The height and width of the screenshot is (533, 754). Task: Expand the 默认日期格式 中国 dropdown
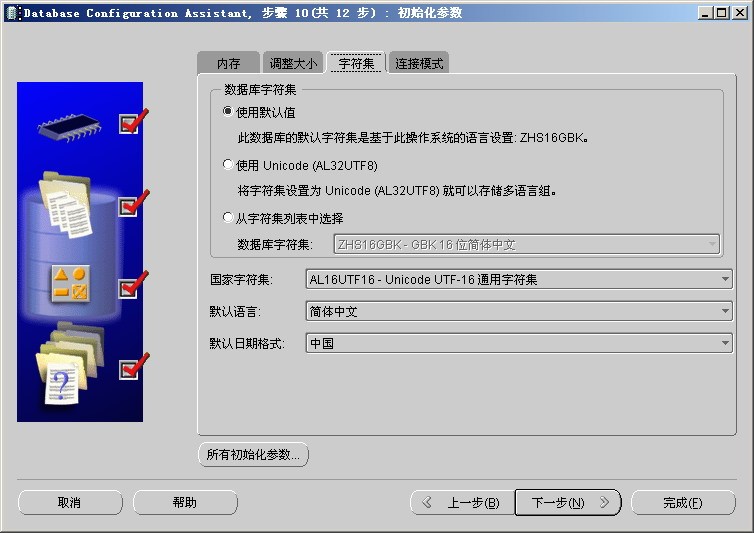(519, 343)
